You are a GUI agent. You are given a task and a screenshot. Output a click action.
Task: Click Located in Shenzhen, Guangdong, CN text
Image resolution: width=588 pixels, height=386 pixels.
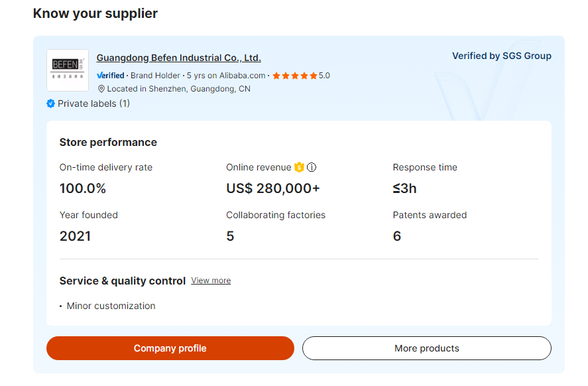178,89
